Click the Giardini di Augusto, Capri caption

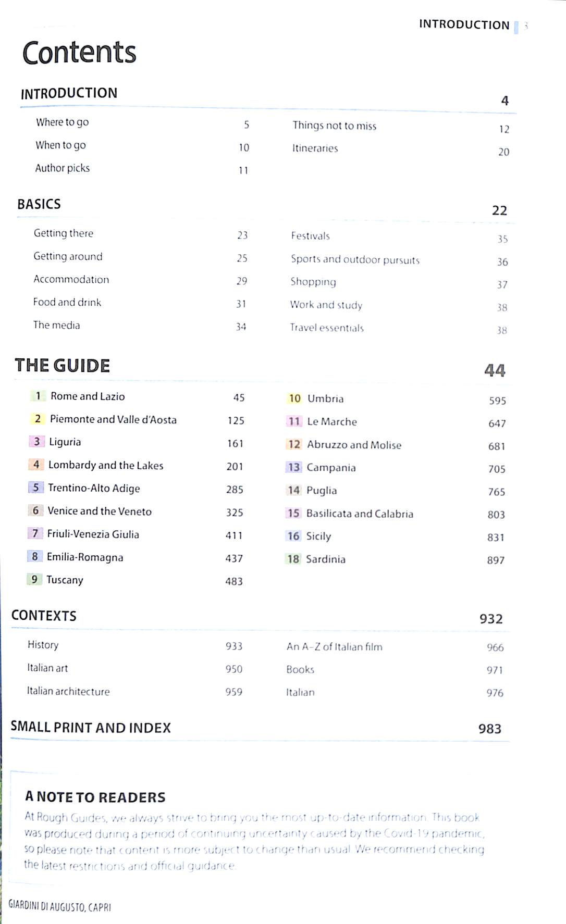tap(60, 906)
